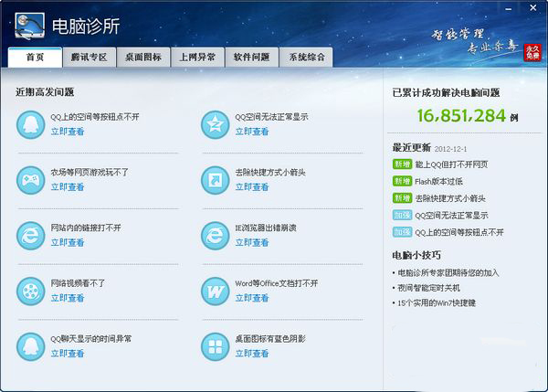Click the IE icon beside 网站内的链接打不开
This screenshot has width=548, height=392.
(31, 236)
